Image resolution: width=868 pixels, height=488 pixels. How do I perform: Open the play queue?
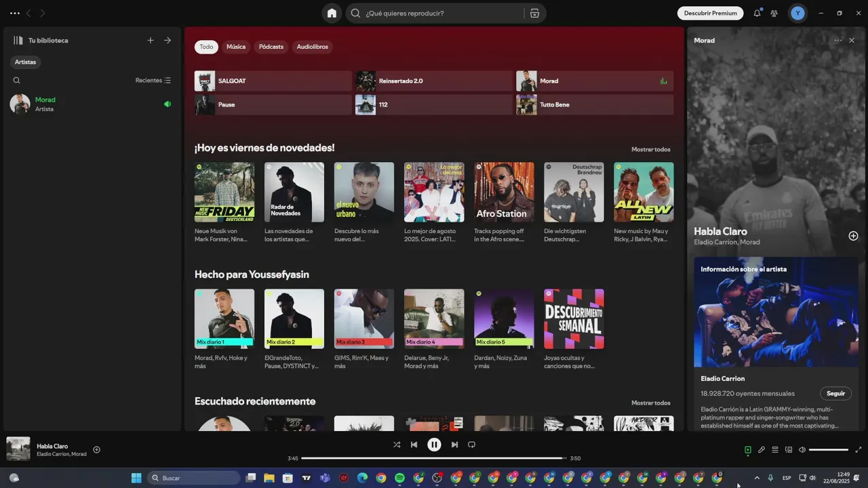coord(775,449)
